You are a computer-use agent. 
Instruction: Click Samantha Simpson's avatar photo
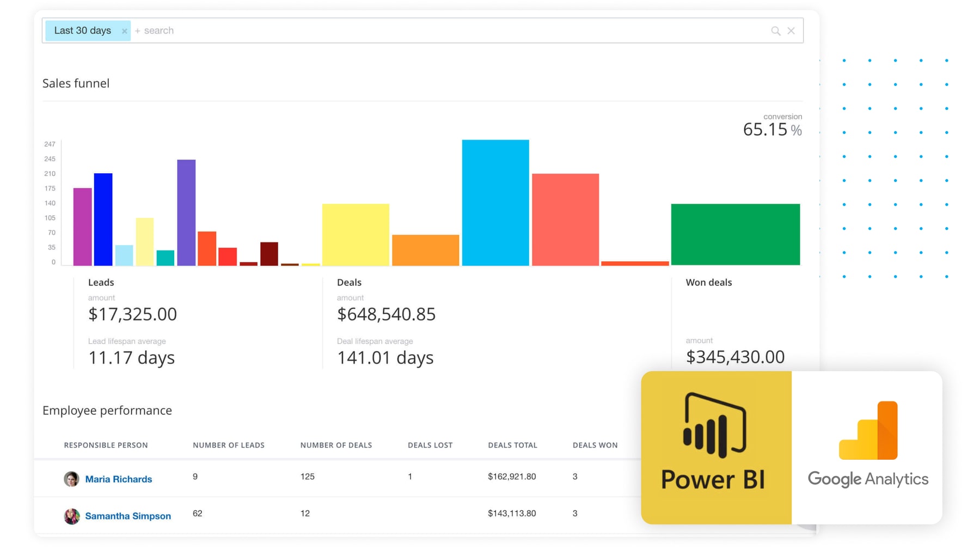pos(71,516)
